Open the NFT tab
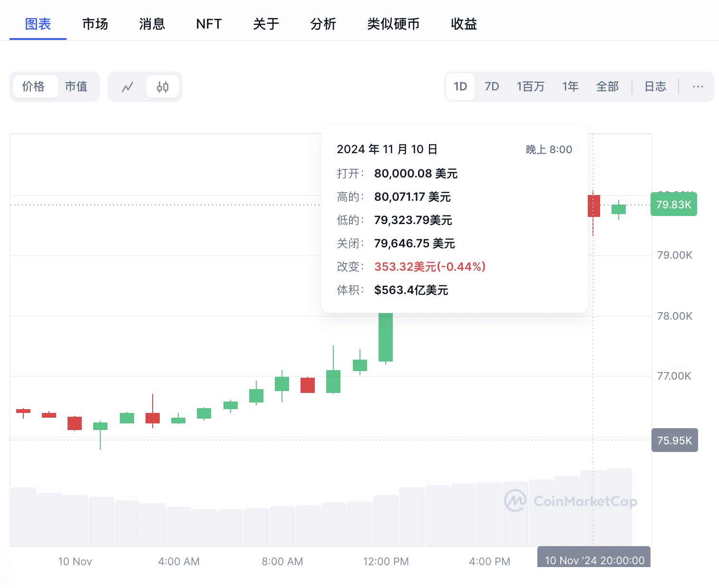This screenshot has width=719, height=588. pos(209,24)
